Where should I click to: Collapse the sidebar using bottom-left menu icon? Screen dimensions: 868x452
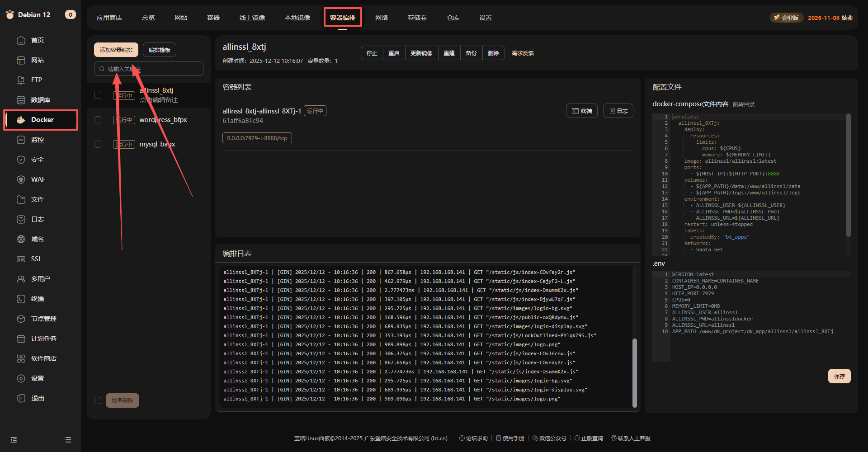click(14, 440)
